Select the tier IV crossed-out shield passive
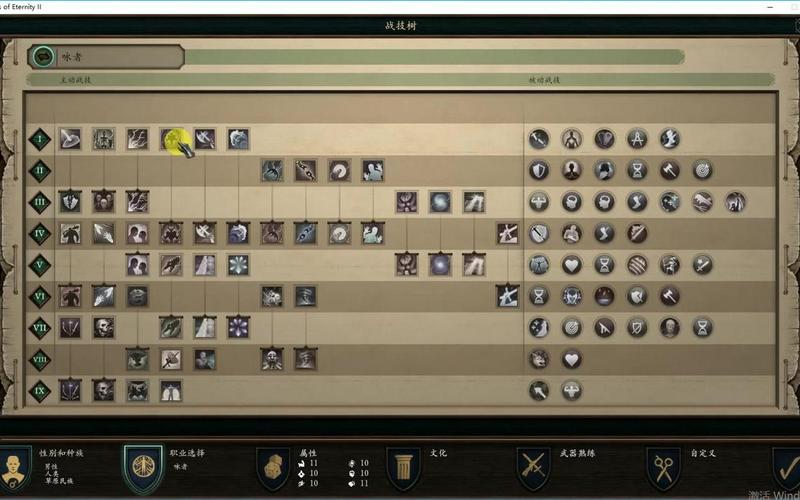The width and height of the screenshot is (800, 500). [x=539, y=233]
